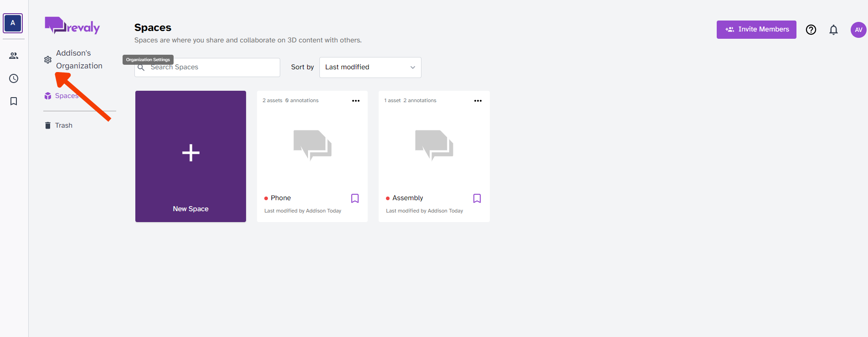Open the organization settings gear icon

click(x=47, y=60)
